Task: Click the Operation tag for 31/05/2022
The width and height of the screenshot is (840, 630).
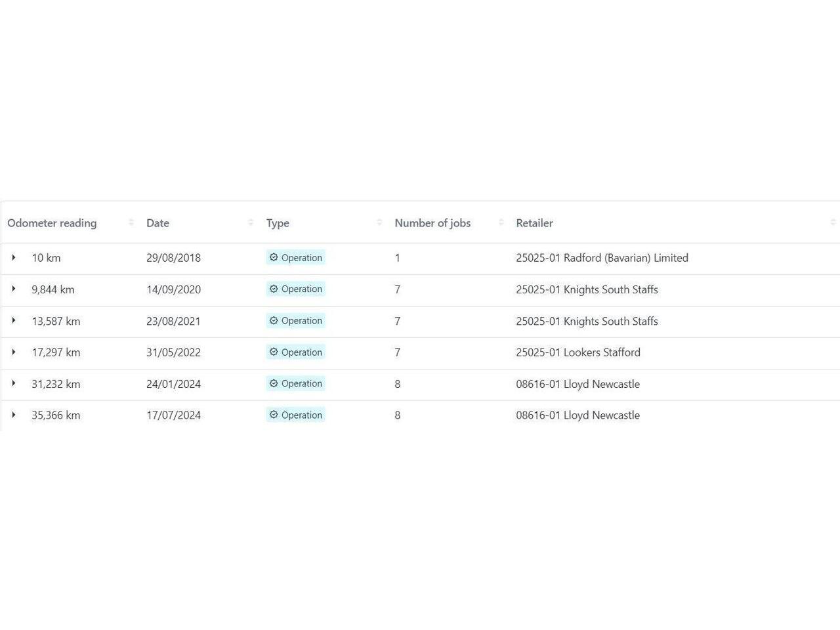Action: (x=296, y=352)
